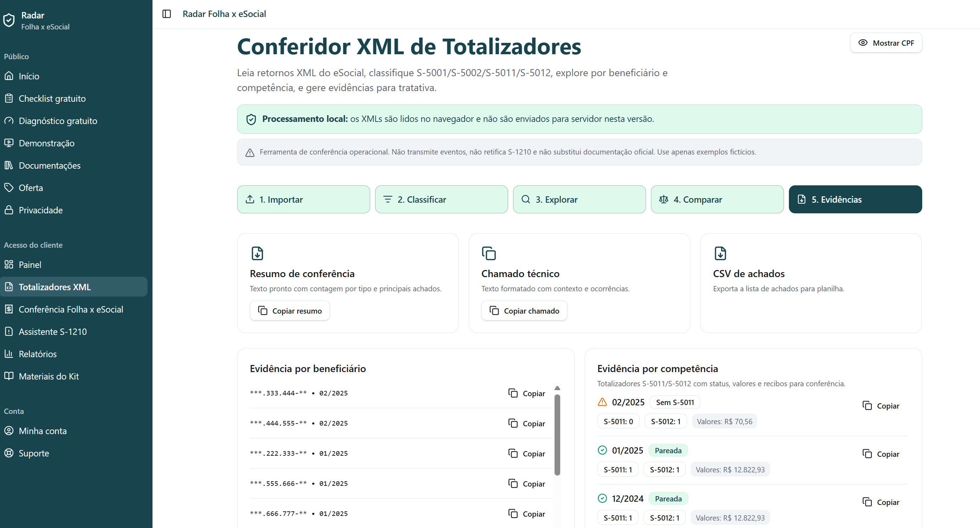Switch to the 4. Comparar step
This screenshot has height=528, width=980.
pyautogui.click(x=717, y=200)
